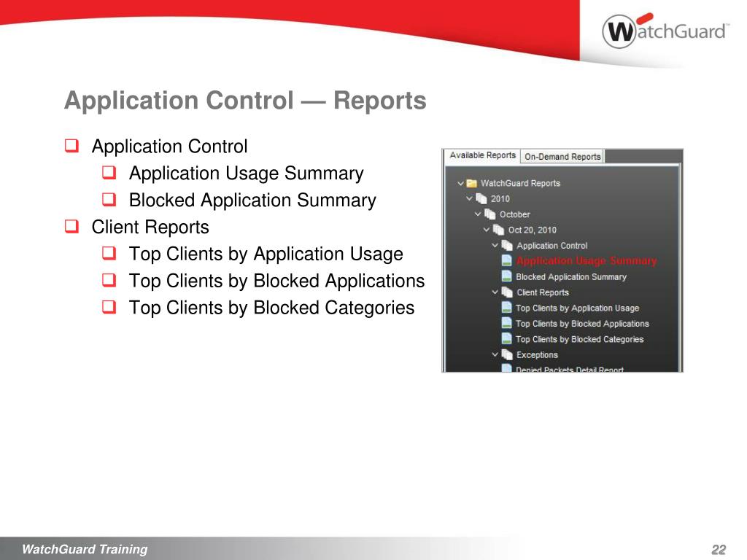The image size is (747, 560).
Task: Open Top Clients by Blocked Categories report
Action: click(579, 340)
